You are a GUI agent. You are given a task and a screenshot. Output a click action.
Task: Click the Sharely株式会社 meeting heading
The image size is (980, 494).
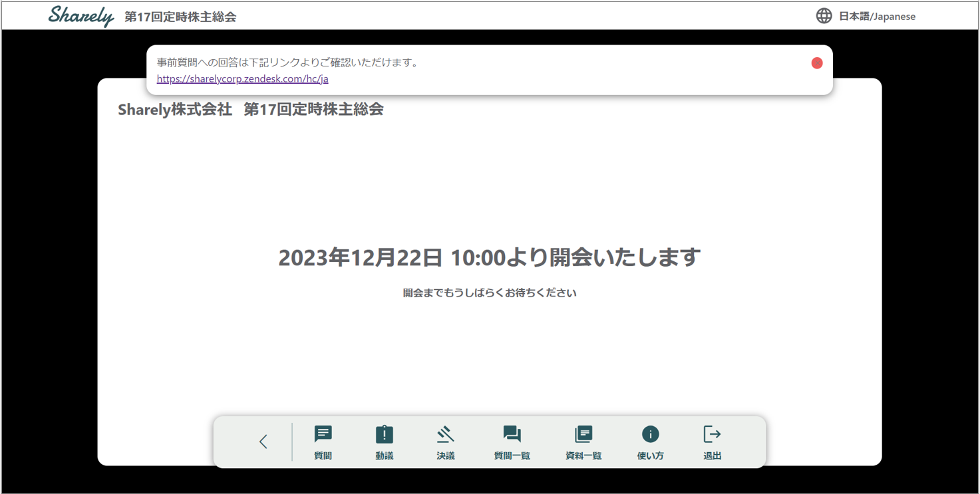click(x=250, y=110)
